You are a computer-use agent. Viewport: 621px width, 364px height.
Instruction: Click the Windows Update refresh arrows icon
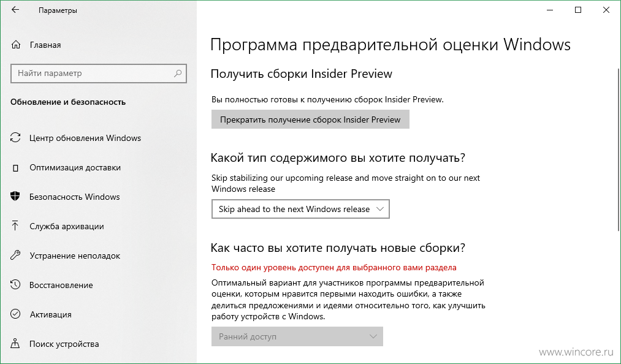[x=15, y=138]
